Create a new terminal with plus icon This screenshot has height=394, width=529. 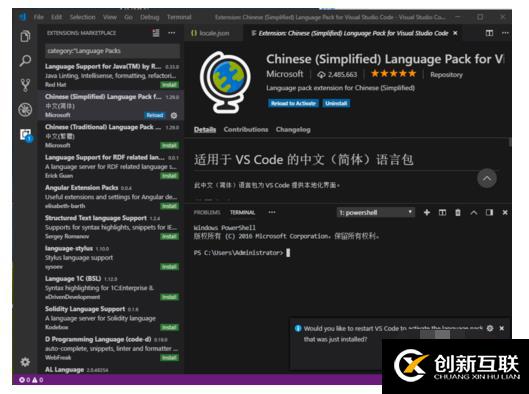click(x=427, y=212)
